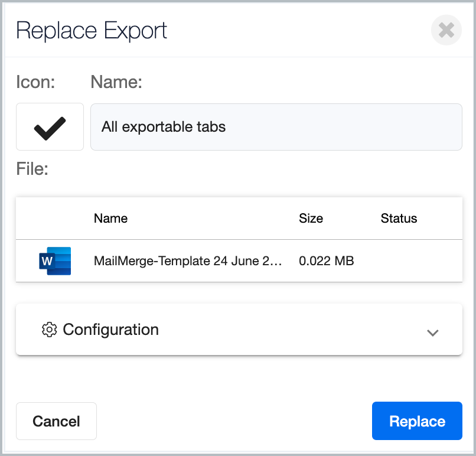Click the 0.022 MB file size cell
The height and width of the screenshot is (456, 476).
pos(327,261)
